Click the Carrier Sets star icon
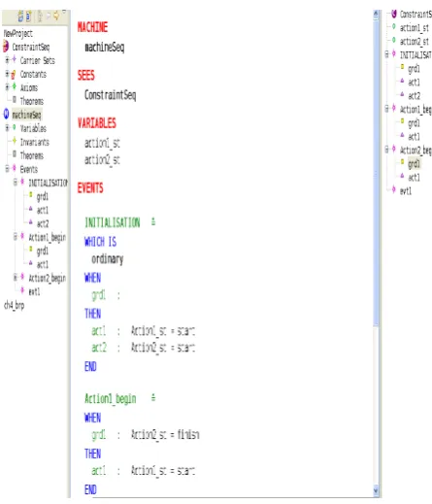 point(15,59)
